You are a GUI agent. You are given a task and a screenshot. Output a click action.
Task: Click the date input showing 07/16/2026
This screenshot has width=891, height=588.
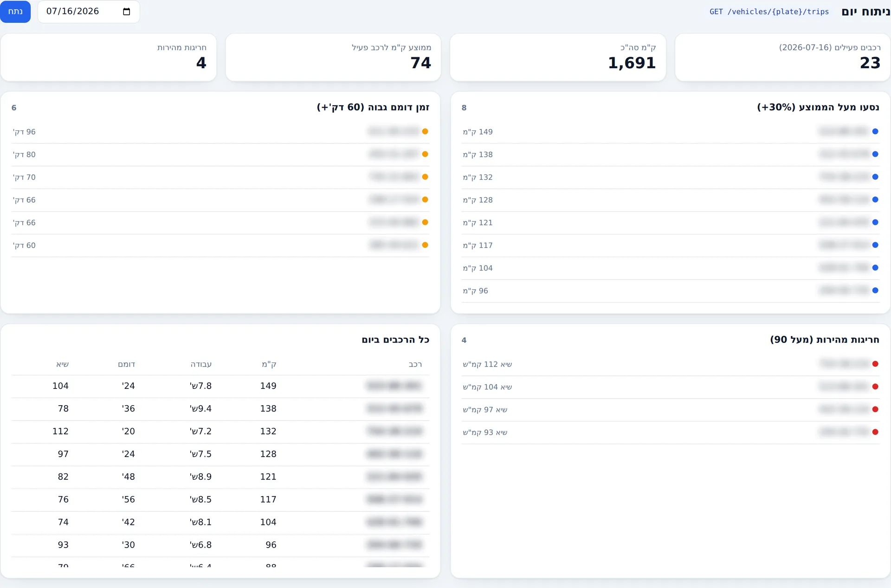coord(89,12)
